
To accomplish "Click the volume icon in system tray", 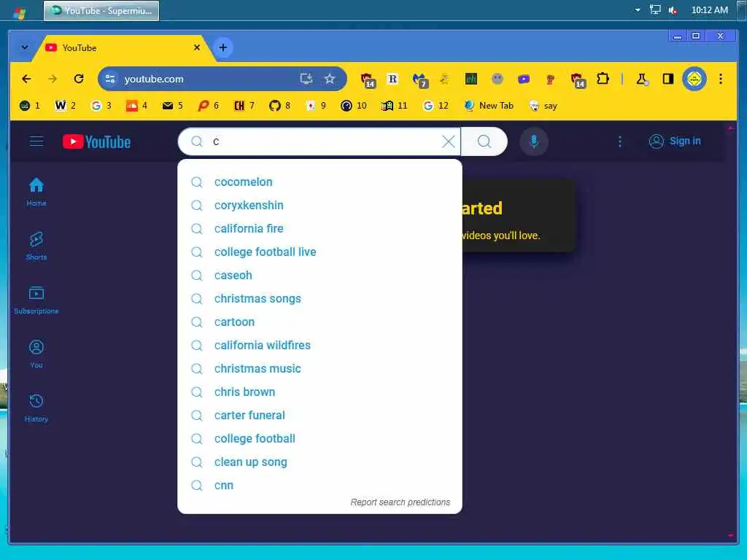I will (x=673, y=10).
